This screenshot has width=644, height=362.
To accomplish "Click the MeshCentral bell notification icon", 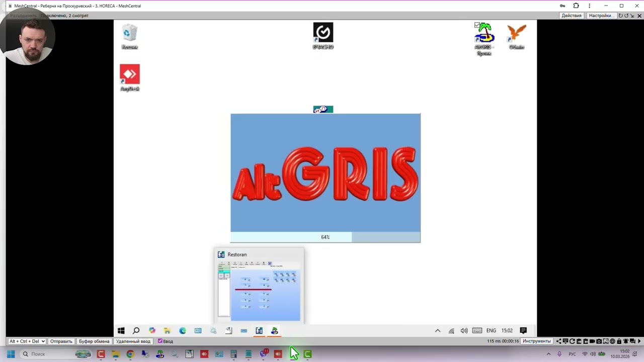I will [625, 341].
